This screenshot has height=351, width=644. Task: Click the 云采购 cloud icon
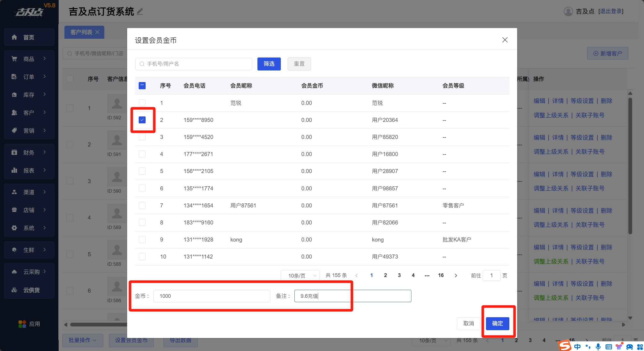14,272
